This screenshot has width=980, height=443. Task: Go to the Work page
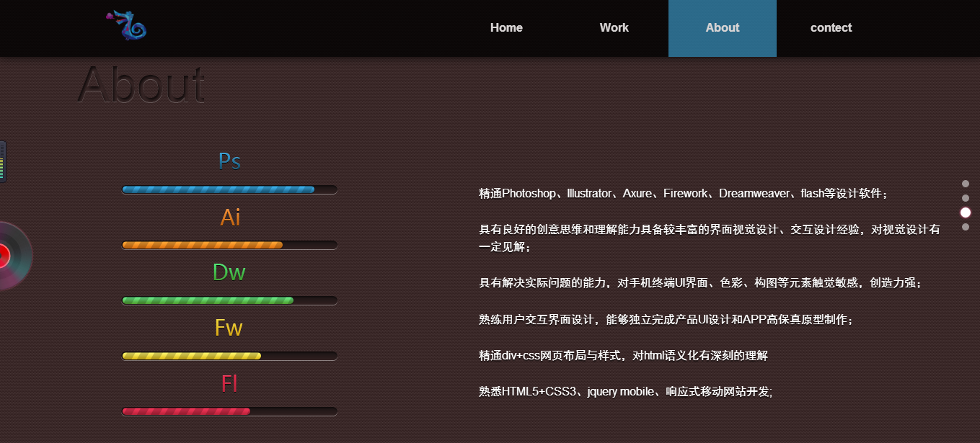[x=614, y=28]
